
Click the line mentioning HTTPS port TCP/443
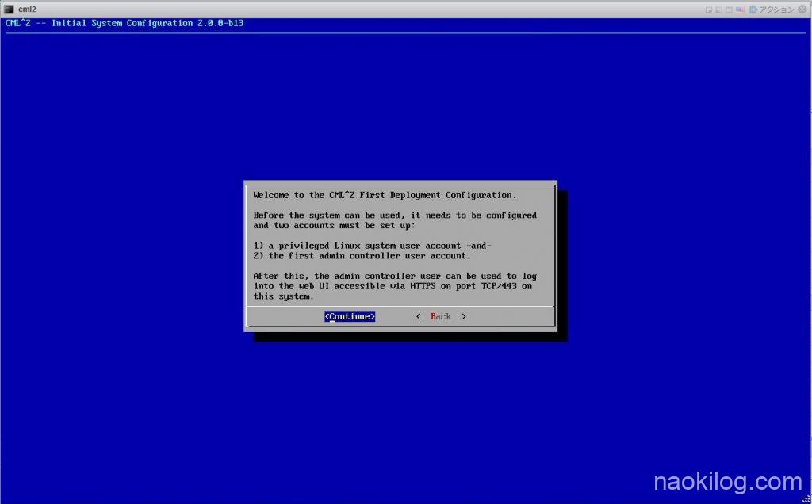(393, 286)
